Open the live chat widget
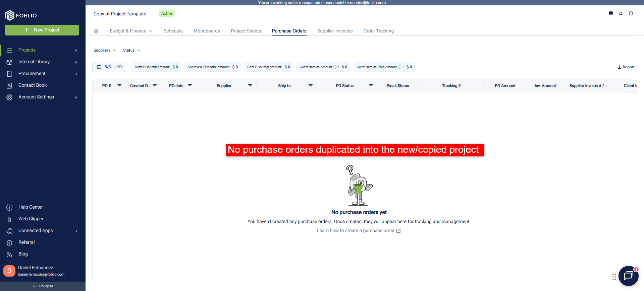644x291 pixels. (628, 276)
